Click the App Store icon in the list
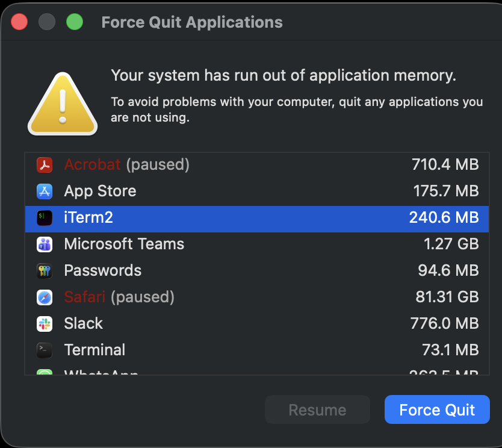The image size is (502, 448). (45, 191)
